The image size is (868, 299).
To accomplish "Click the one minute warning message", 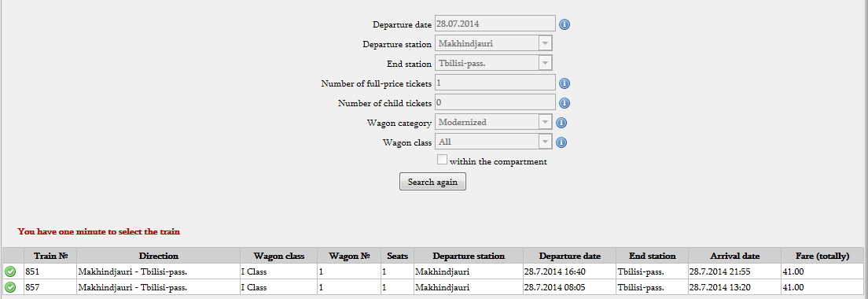I will [x=98, y=231].
